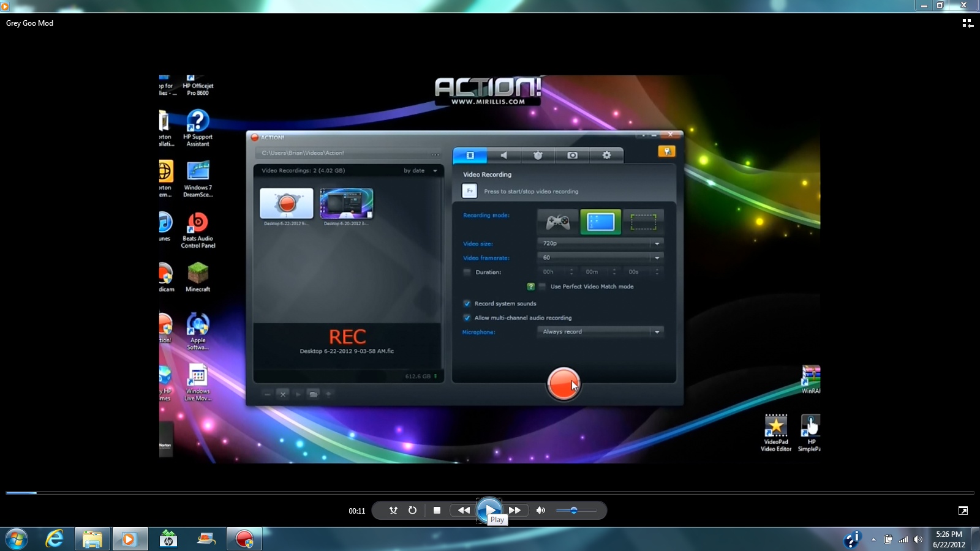The image size is (980, 551).
Task: Open the screenshot camera tab in Action!
Action: click(572, 156)
